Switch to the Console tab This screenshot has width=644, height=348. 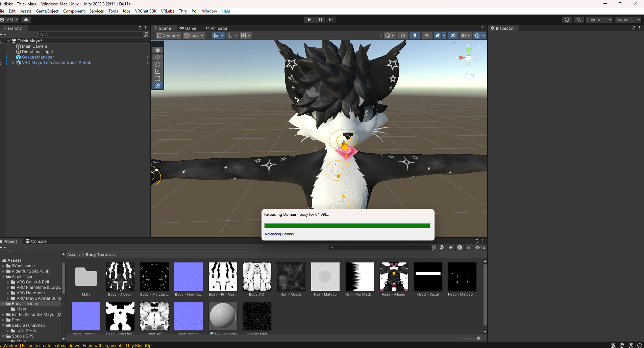point(36,241)
